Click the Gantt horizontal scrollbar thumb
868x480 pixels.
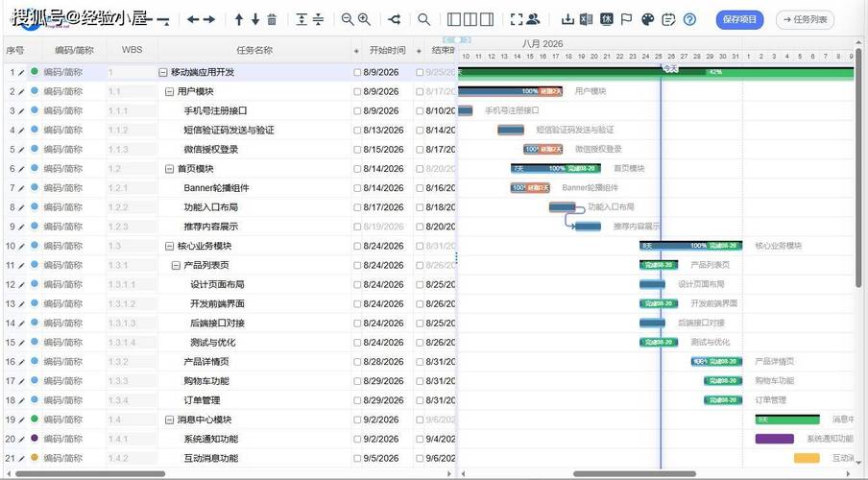click(x=635, y=474)
